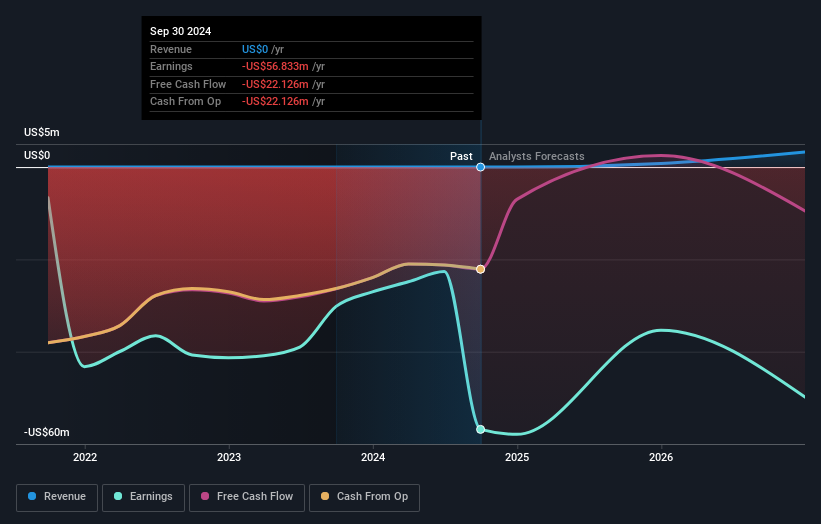
Task: Toggle the Free Cash Flow legend series
Action: pos(247,497)
